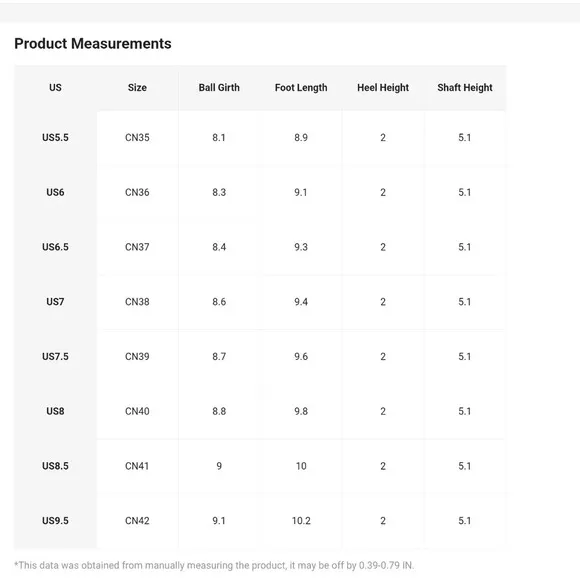Select the US8 row label
The image size is (580, 580).
(55, 411)
